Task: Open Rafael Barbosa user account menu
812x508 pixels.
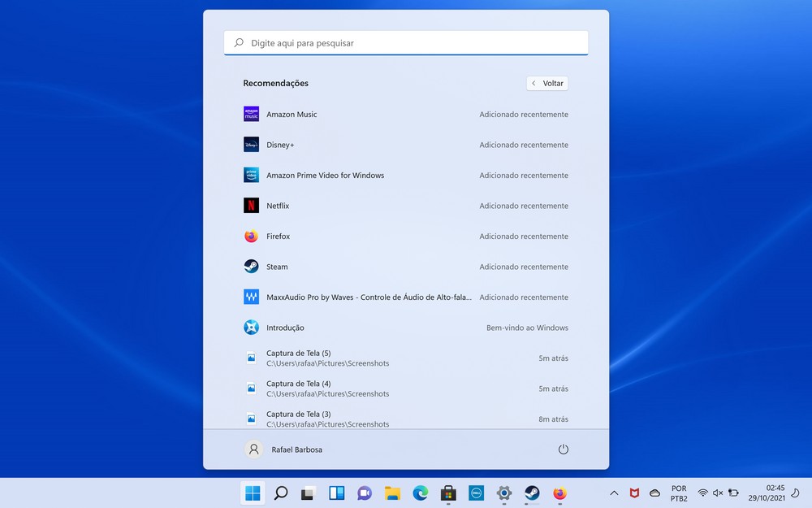Action: point(284,449)
